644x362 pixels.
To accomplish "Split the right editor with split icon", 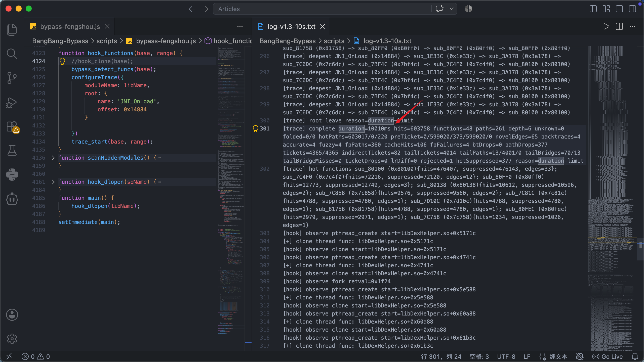I will [x=619, y=26].
